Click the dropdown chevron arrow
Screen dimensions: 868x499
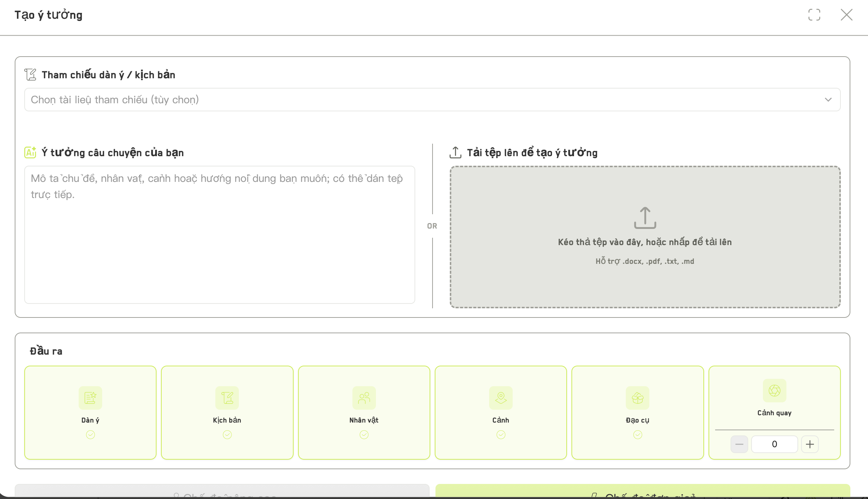828,100
